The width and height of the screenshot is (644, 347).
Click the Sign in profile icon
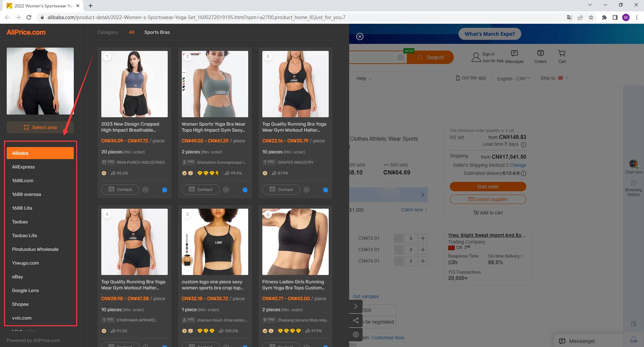tap(476, 57)
